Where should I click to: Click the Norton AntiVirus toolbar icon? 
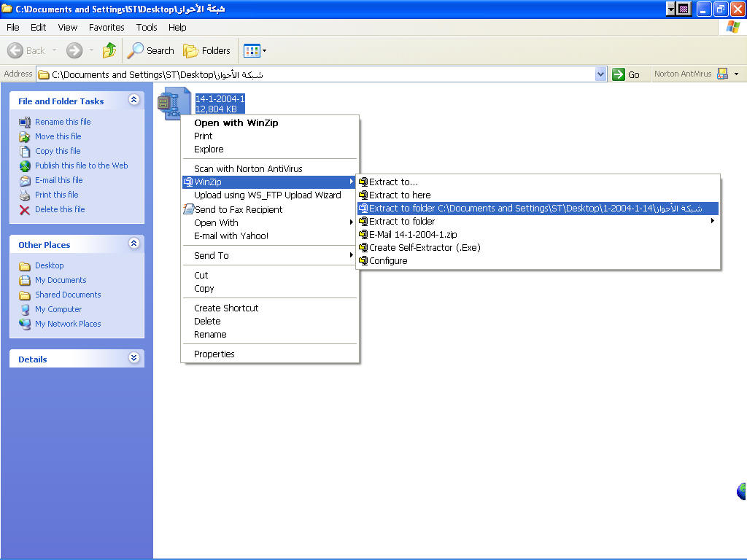[722, 74]
